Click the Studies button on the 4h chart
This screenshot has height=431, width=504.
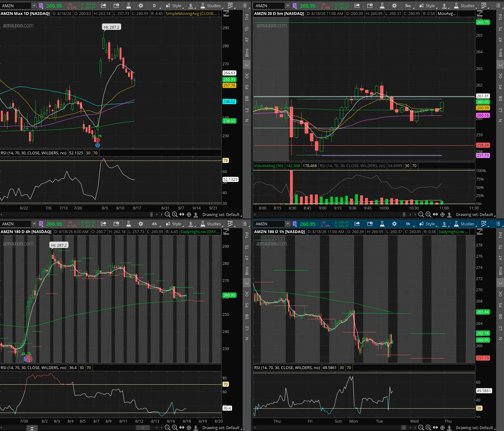click(211, 224)
